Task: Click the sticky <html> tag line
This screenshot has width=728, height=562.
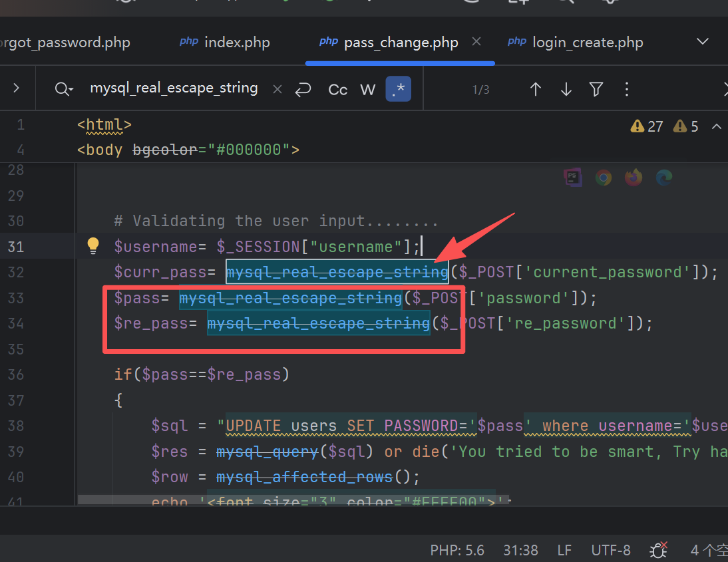Action: [x=104, y=125]
